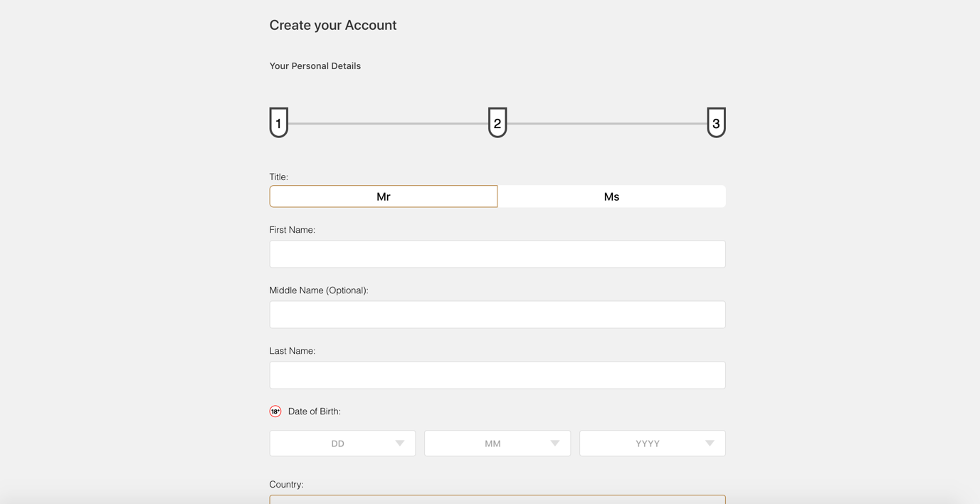Click the Create your Account heading
This screenshot has height=504, width=980.
click(333, 25)
